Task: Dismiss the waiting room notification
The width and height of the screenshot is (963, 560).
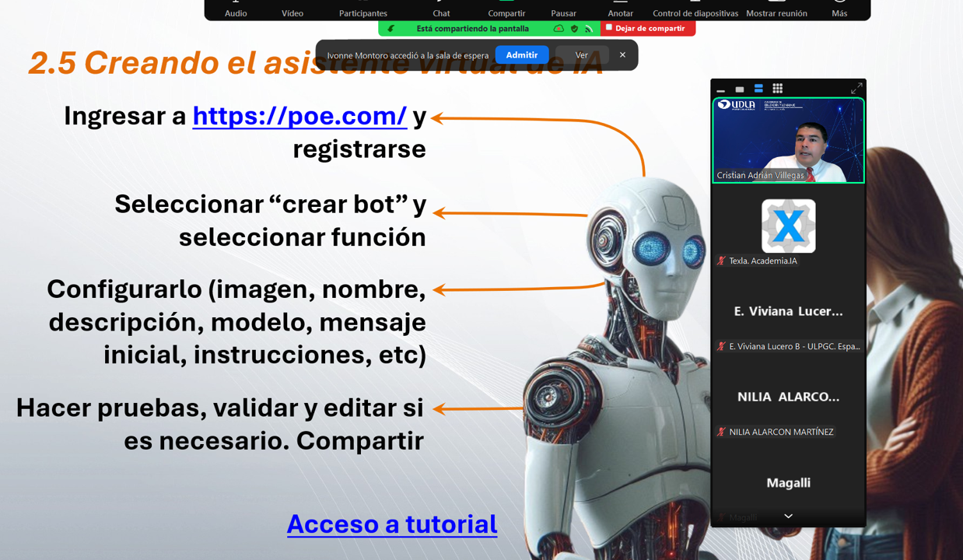Action: coord(622,55)
